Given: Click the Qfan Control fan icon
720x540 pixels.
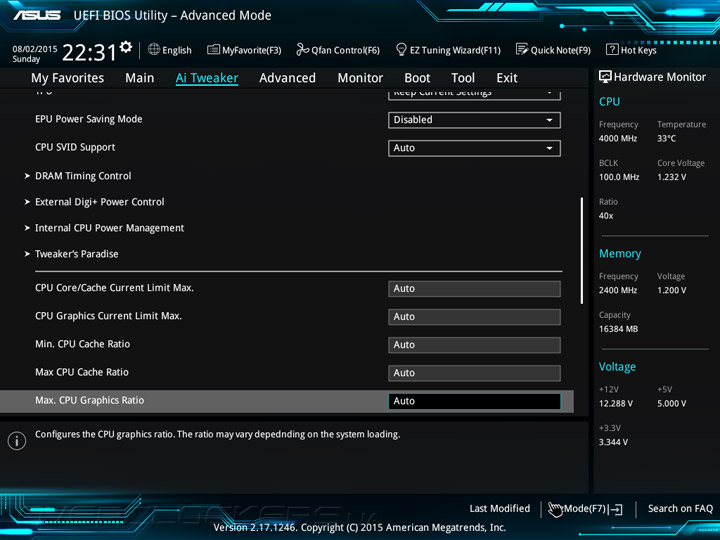Looking at the screenshot, I should click(303, 49).
